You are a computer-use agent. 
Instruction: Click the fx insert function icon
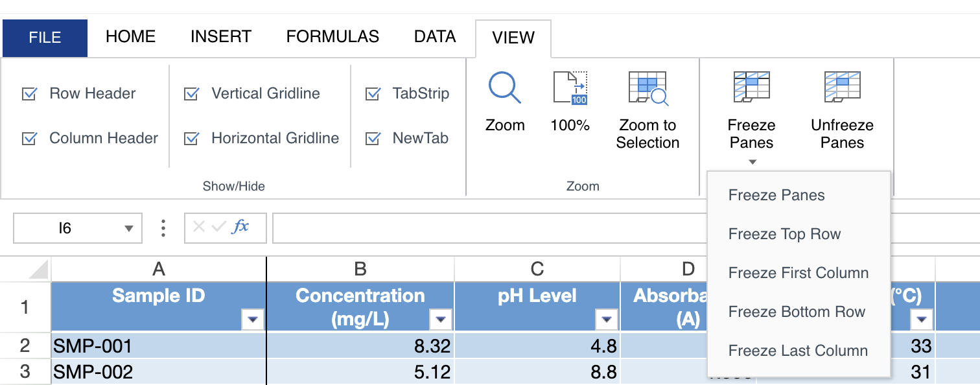240,227
